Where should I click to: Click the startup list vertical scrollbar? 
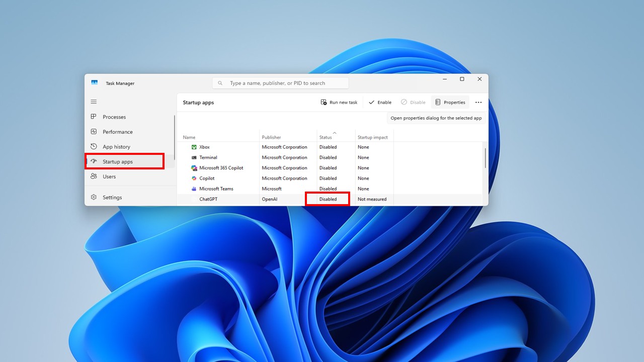[485, 158]
